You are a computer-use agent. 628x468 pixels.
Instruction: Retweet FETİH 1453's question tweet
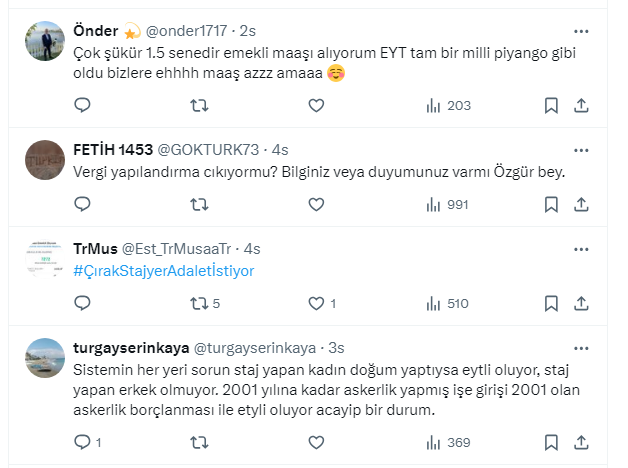pyautogui.click(x=200, y=204)
